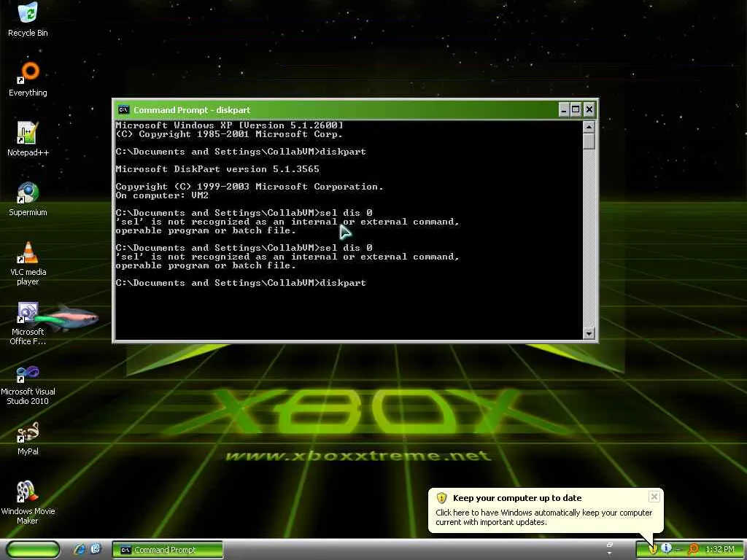The height and width of the screenshot is (560, 747).
Task: Click the yellow security shield tray icon
Action: (653, 549)
